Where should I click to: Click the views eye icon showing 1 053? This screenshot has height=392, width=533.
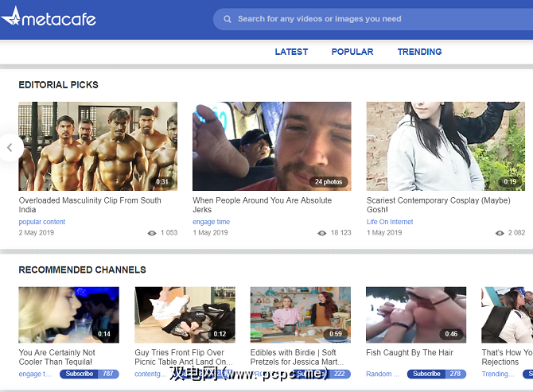(152, 233)
